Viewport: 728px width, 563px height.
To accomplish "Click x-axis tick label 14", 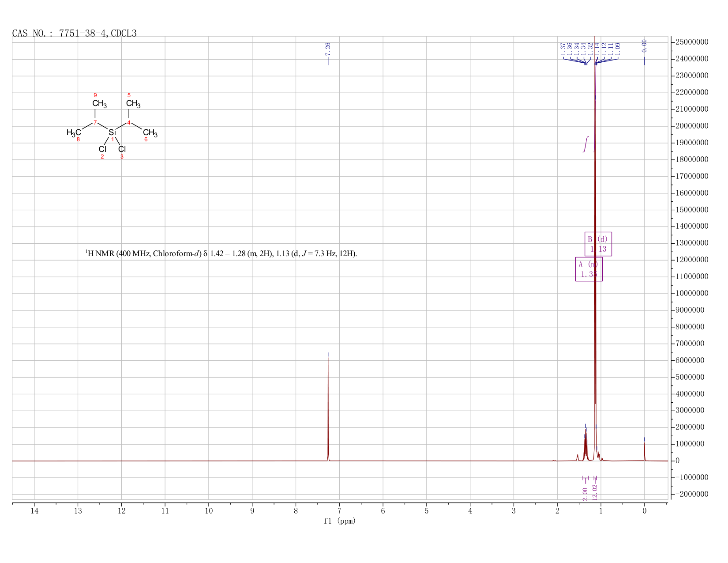I will 34,511.
